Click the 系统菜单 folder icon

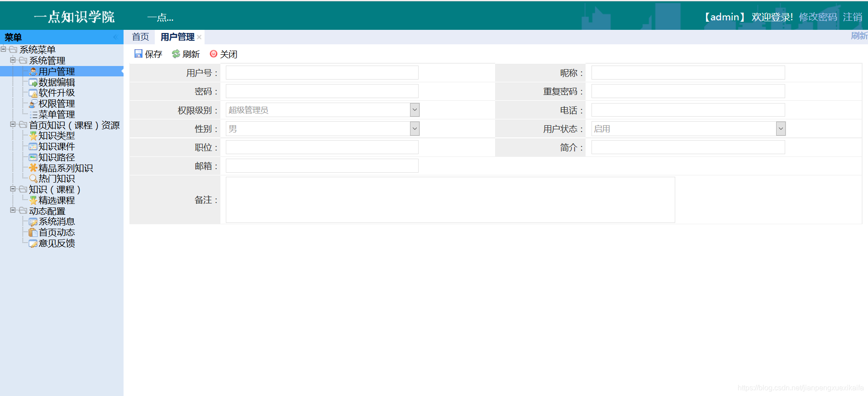tap(13, 49)
